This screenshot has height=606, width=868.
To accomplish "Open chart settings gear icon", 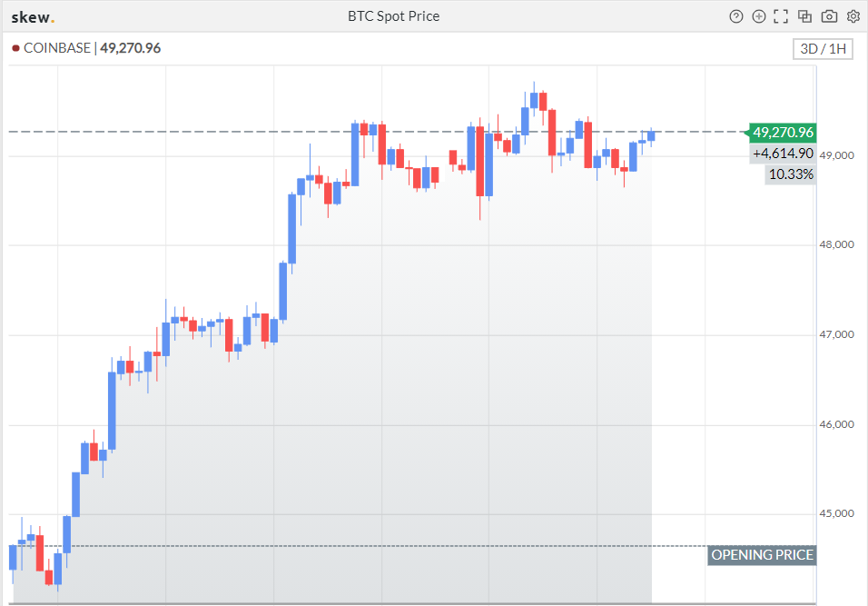I will tap(853, 16).
